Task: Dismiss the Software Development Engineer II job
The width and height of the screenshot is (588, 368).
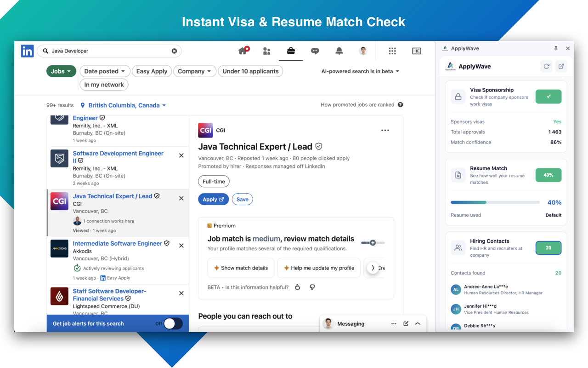Action: 181,156
